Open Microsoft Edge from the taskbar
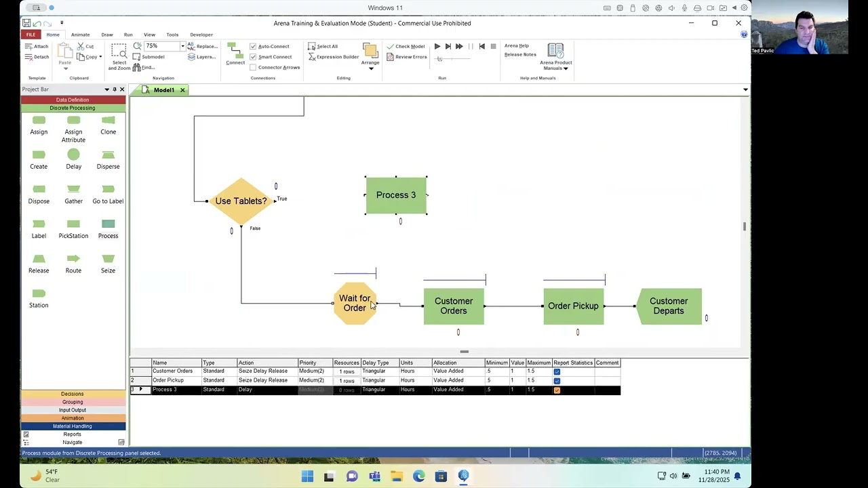The width and height of the screenshot is (868, 488). point(418,476)
